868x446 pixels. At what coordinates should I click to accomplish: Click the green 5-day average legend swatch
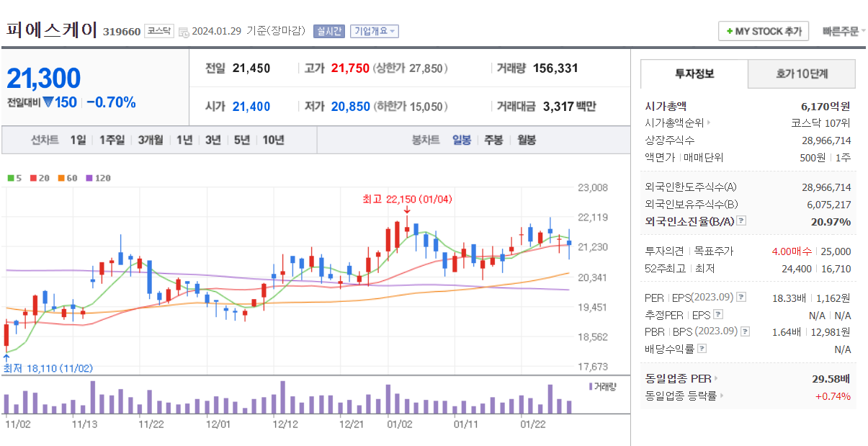point(11,178)
